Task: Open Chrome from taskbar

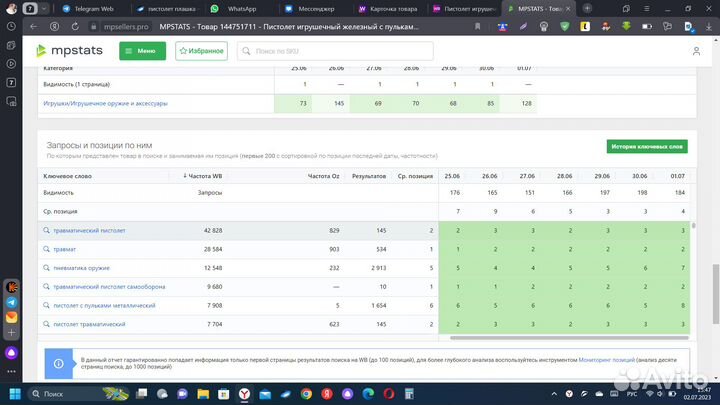Action: pos(306,394)
